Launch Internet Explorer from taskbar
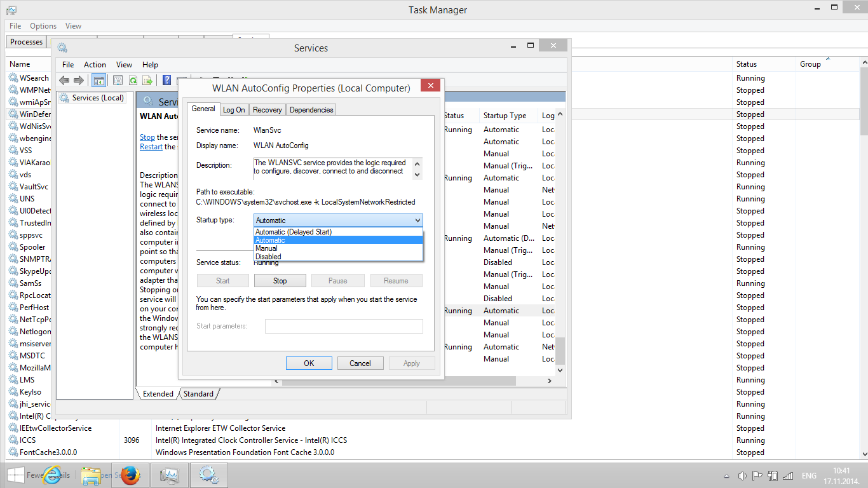The height and width of the screenshot is (488, 868). point(52,475)
